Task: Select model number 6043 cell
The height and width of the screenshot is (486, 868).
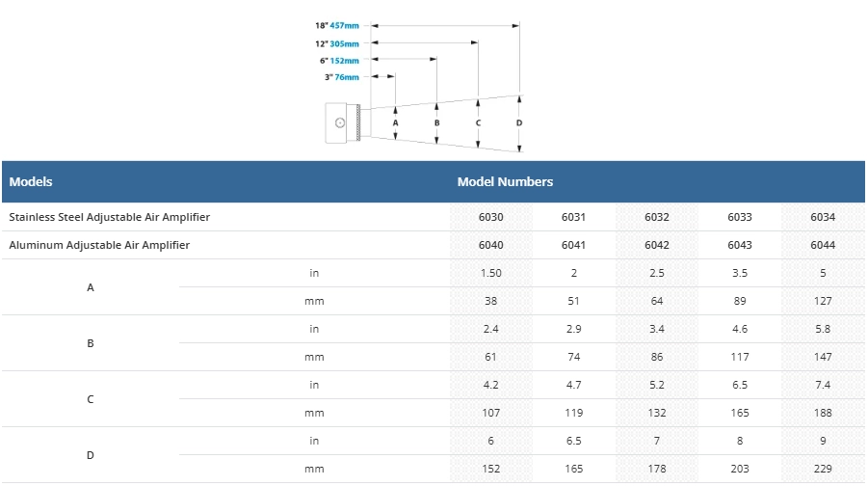Action: (740, 245)
